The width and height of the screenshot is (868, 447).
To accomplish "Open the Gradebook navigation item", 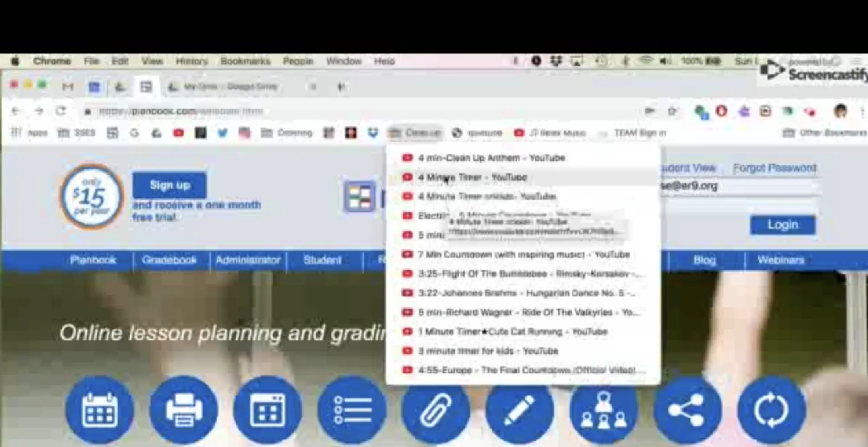I will pyautogui.click(x=169, y=260).
